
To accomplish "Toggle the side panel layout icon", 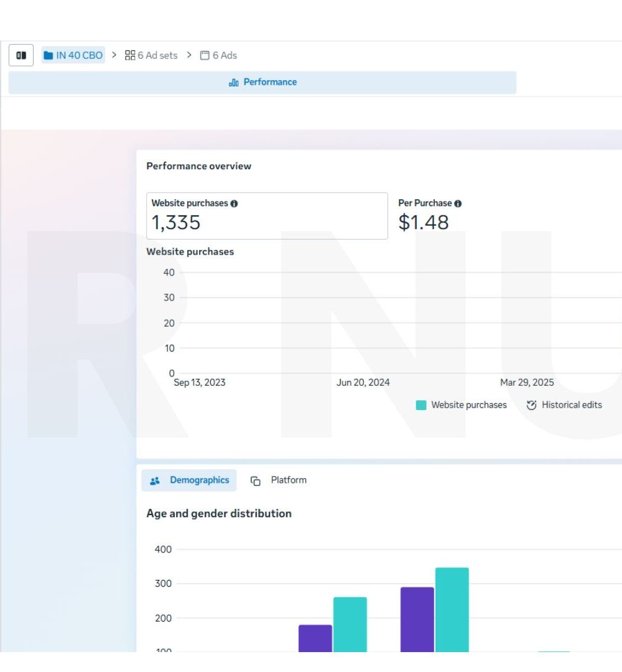I will click(21, 55).
